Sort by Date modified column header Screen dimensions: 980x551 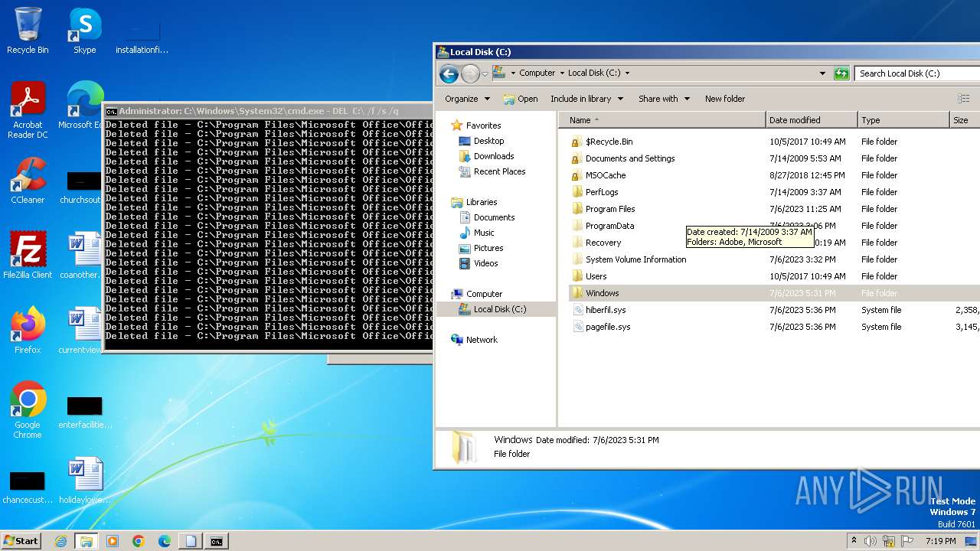tap(812, 120)
